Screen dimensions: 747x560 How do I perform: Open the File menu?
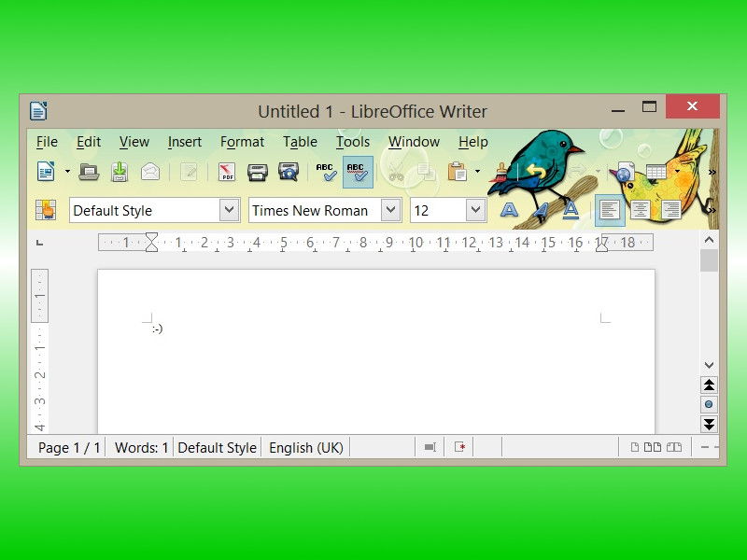coord(47,142)
